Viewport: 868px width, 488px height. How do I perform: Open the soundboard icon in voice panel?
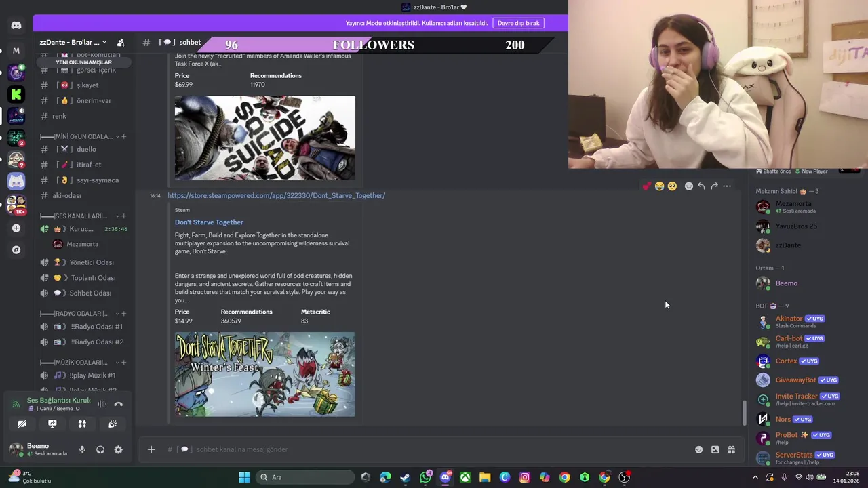[x=113, y=424]
